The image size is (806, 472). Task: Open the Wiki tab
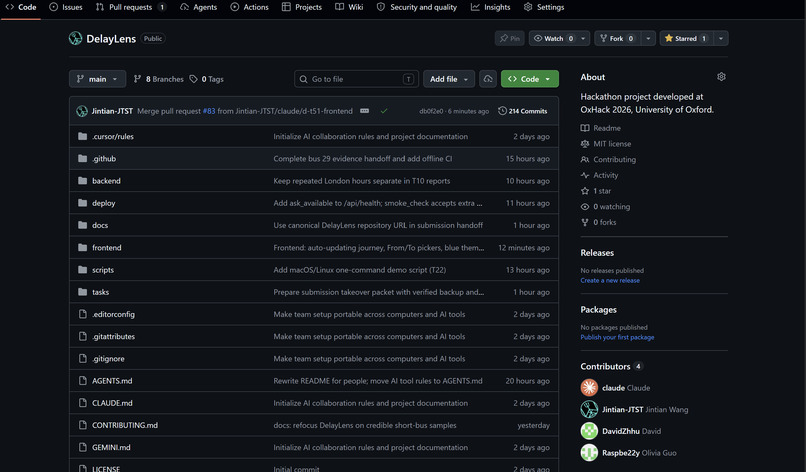(349, 7)
